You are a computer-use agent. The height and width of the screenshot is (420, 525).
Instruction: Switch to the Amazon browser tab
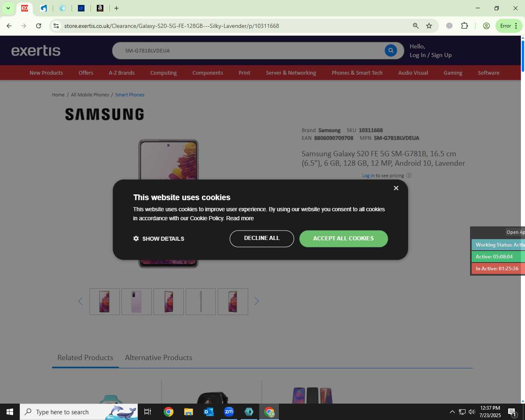point(100,8)
